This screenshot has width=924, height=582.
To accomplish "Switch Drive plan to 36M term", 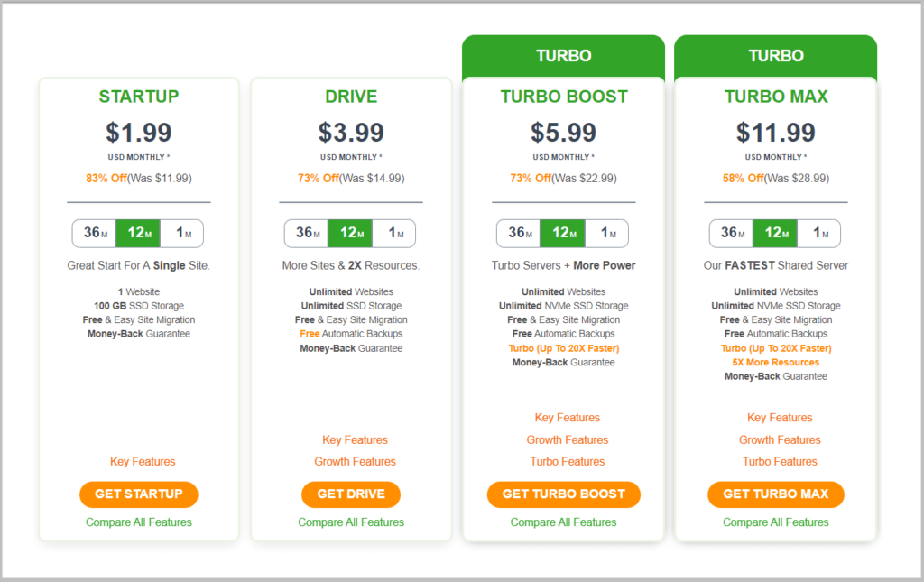I will [x=306, y=233].
